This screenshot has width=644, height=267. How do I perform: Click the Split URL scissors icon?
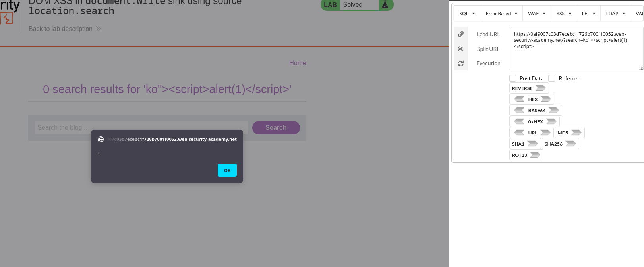coord(461,49)
